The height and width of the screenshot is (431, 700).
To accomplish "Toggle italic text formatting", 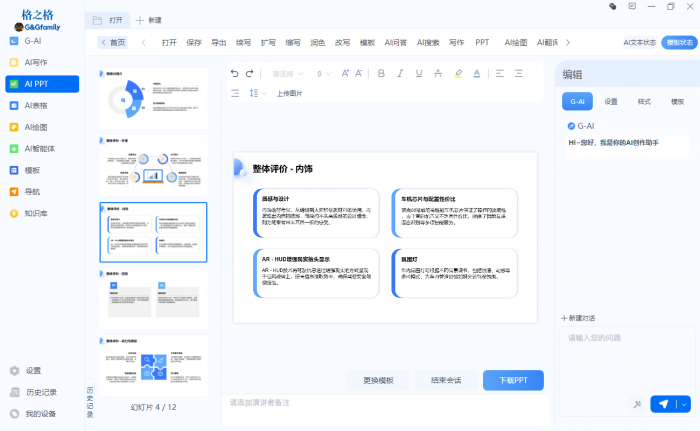I will 399,73.
